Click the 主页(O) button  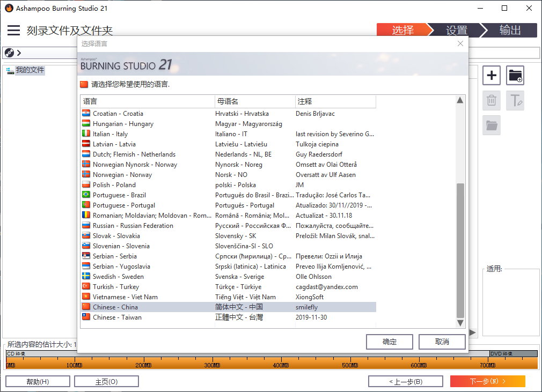pyautogui.click(x=106, y=382)
